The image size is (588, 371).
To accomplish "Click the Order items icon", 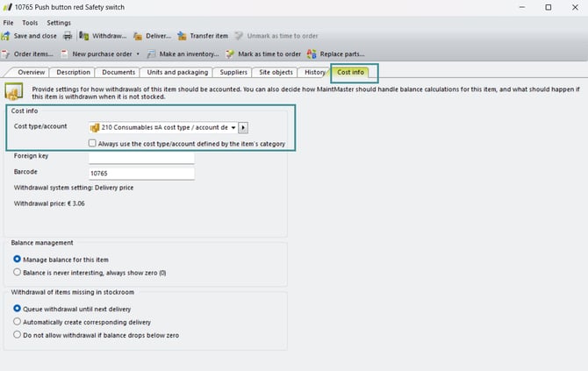I will (6, 54).
